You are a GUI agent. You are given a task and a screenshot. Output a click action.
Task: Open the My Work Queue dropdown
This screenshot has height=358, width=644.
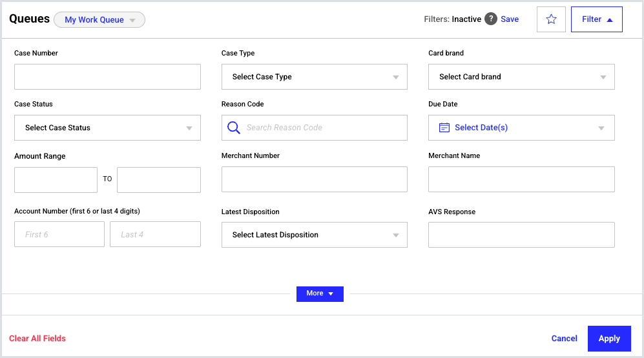[99, 20]
